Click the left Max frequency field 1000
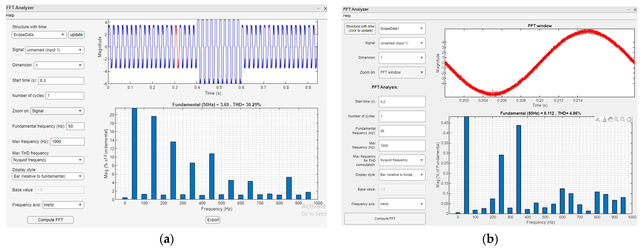Image resolution: width=644 pixels, height=251 pixels. click(67, 142)
